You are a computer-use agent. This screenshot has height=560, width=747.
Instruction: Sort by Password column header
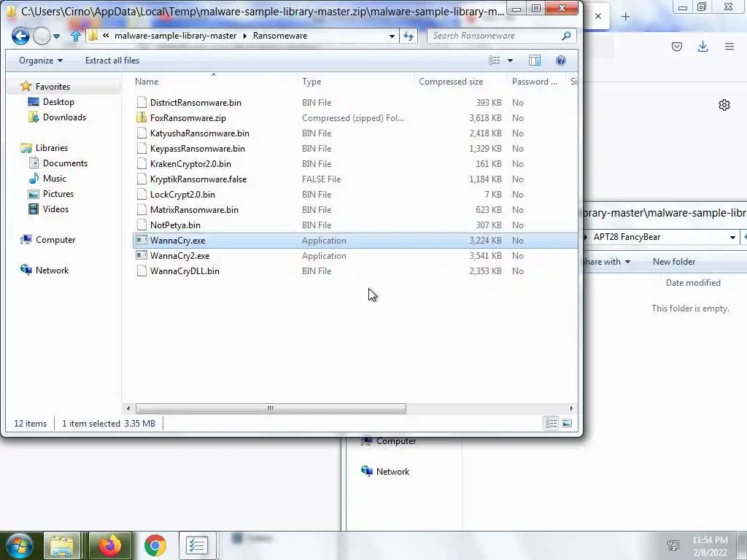535,82
